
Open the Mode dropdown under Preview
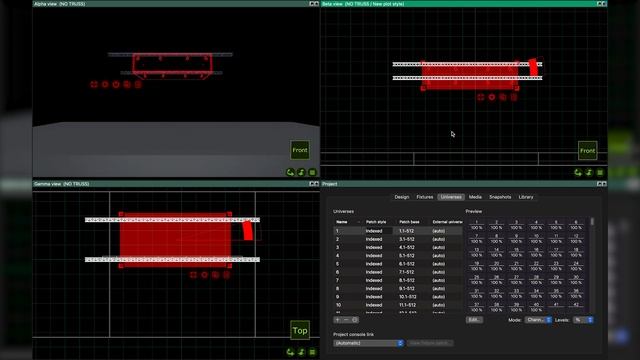coord(538,320)
